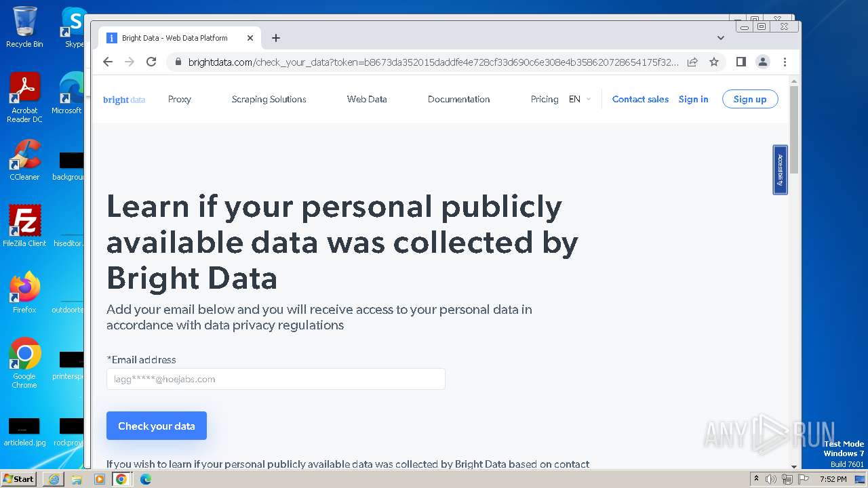The height and width of the screenshot is (488, 868).
Task: Go to the Pricing page
Action: pyautogui.click(x=545, y=99)
